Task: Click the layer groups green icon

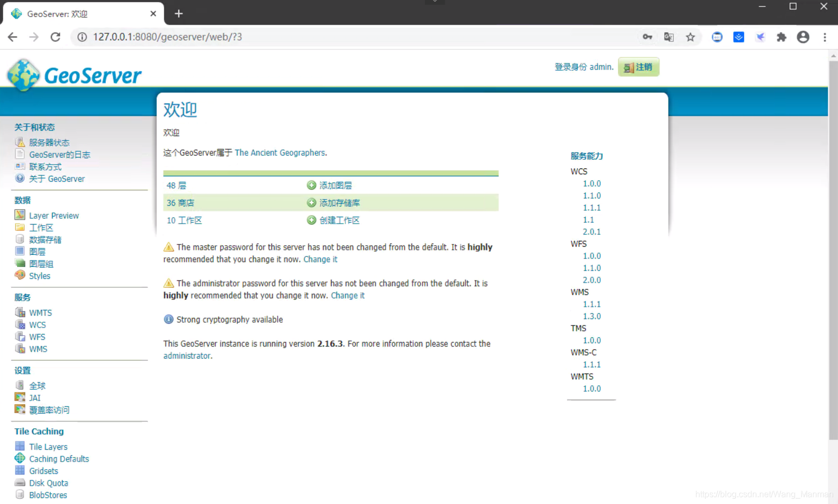Action: point(20,263)
